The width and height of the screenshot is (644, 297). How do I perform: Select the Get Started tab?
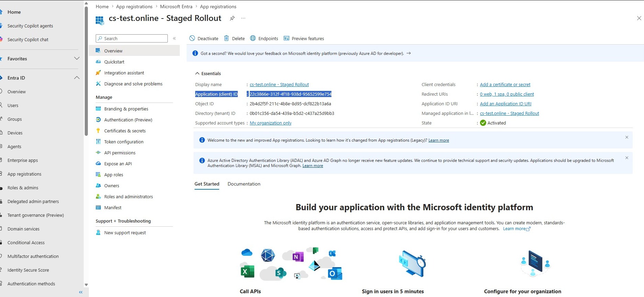pyautogui.click(x=207, y=184)
